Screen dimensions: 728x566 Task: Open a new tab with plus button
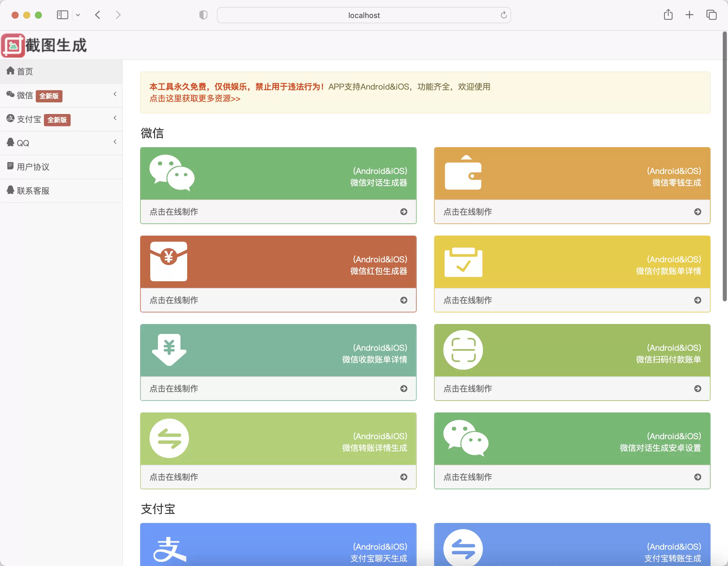689,15
